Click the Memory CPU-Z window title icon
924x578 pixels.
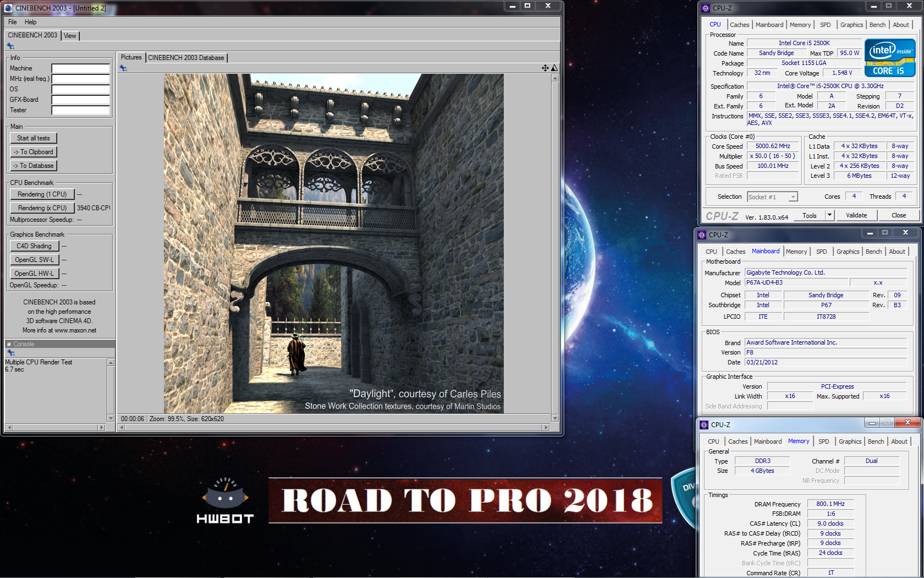(704, 425)
